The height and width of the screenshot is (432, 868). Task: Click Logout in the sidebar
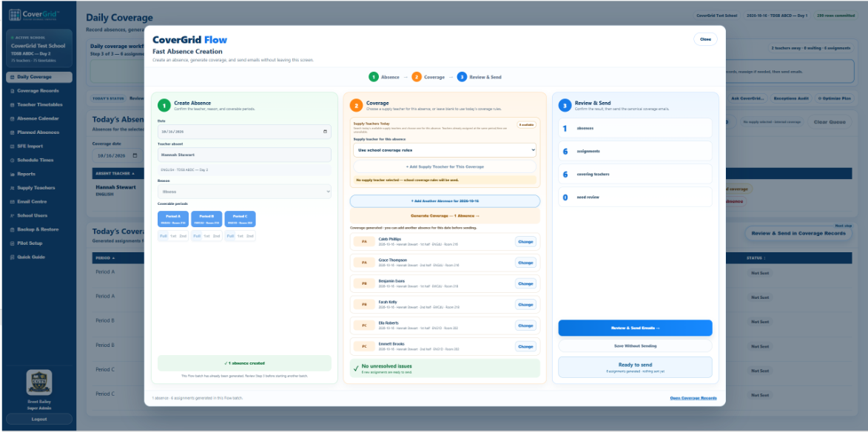tap(38, 419)
